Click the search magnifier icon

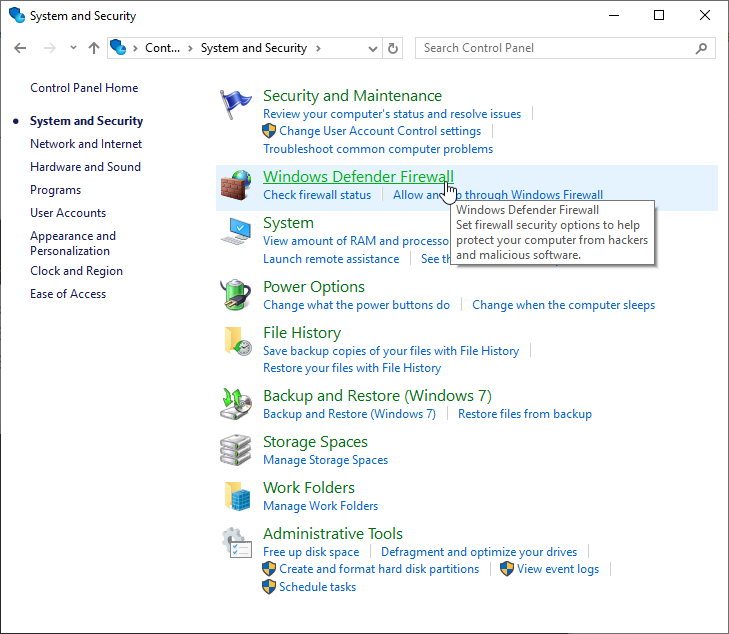pyautogui.click(x=701, y=48)
